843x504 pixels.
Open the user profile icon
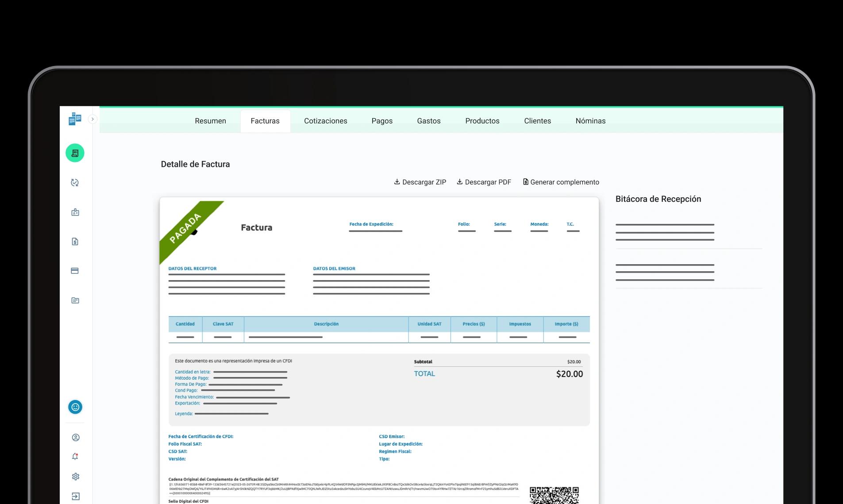[76, 438]
